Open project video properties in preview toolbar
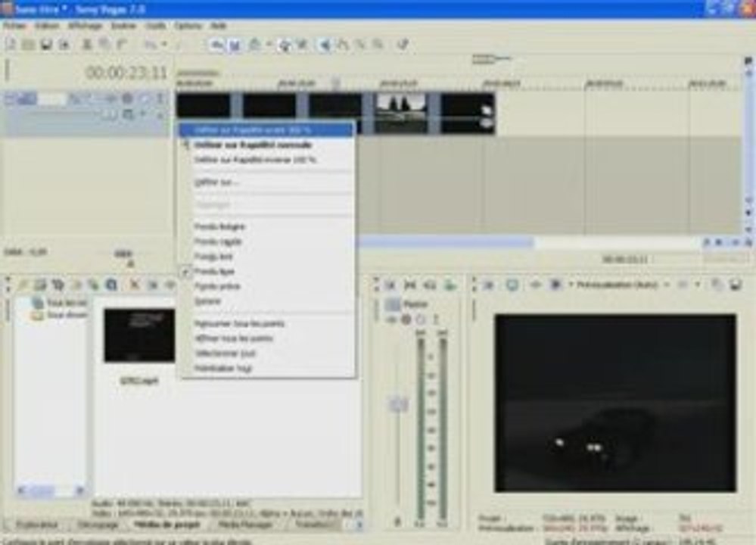 tap(488, 285)
